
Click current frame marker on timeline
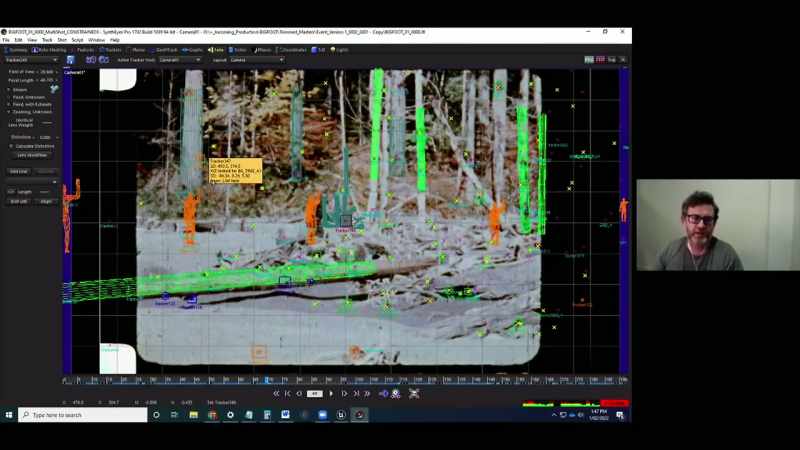click(x=267, y=380)
